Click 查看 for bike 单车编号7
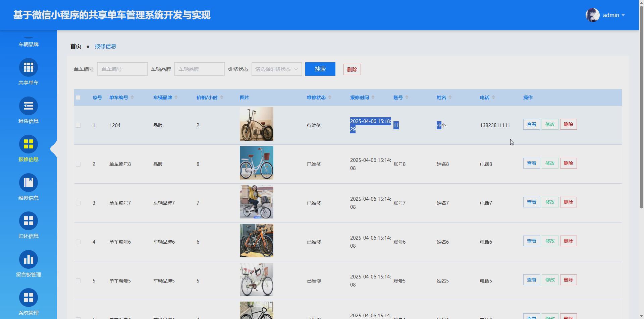644x319 pixels. click(x=531, y=202)
